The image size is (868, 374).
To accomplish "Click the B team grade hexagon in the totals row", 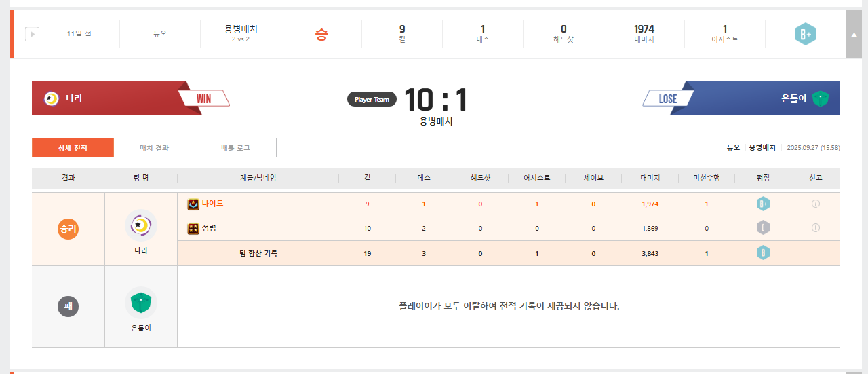I will pos(763,253).
